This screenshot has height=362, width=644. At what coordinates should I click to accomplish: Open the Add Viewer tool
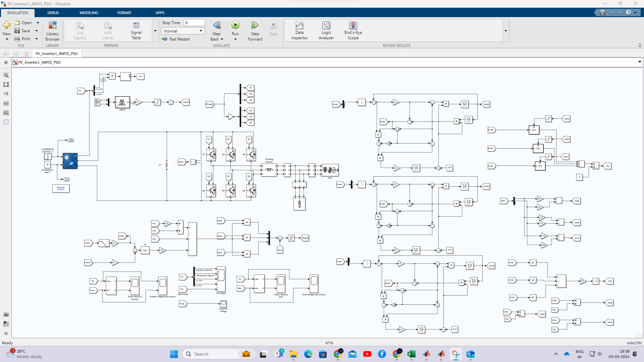click(x=107, y=30)
